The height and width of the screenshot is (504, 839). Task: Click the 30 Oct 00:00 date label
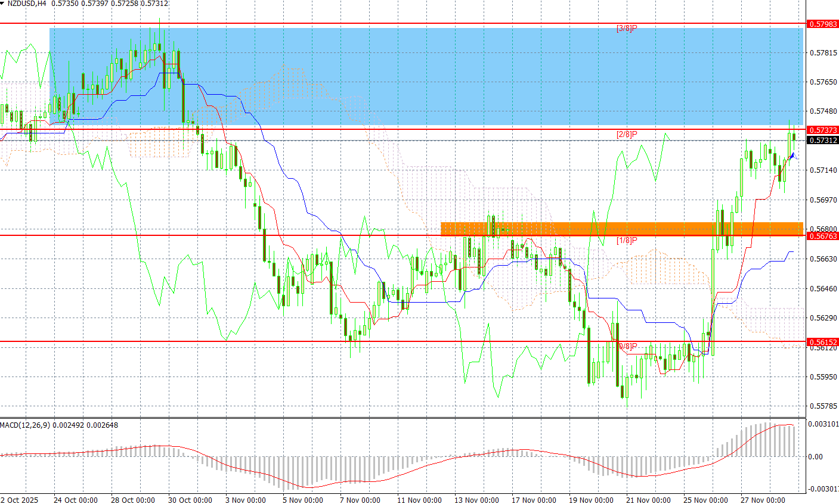pyautogui.click(x=190, y=500)
